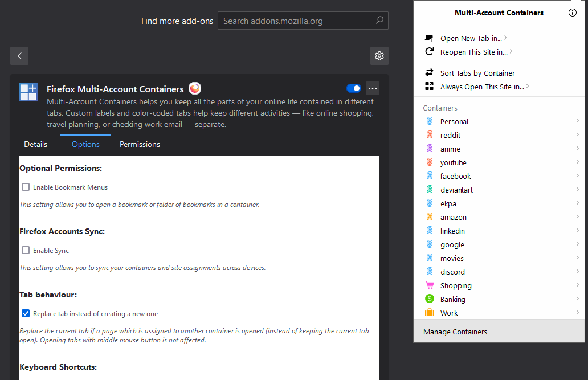
Task: Click the Shopping cart container icon
Action: tap(430, 285)
